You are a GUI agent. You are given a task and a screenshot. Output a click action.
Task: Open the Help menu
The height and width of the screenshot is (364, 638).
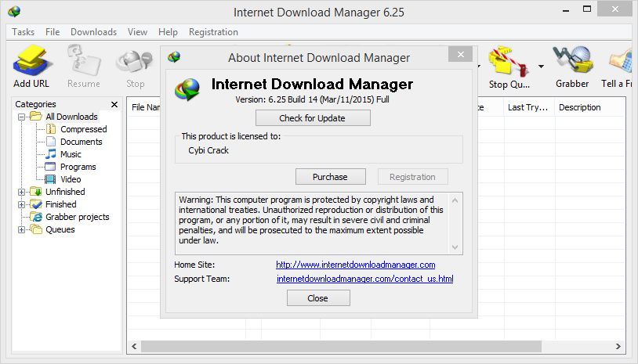[x=168, y=32]
